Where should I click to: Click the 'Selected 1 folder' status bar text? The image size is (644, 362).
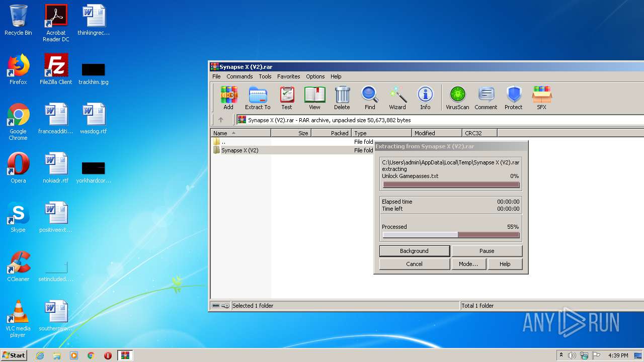point(253,306)
